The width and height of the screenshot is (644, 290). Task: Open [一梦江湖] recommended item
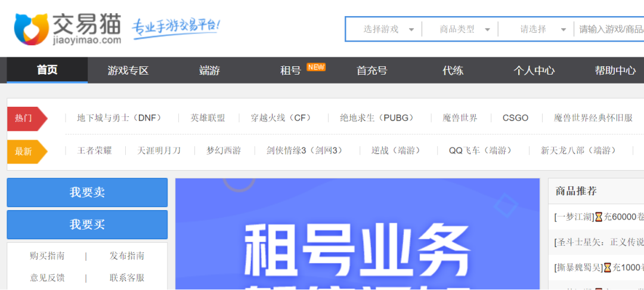(x=599, y=217)
